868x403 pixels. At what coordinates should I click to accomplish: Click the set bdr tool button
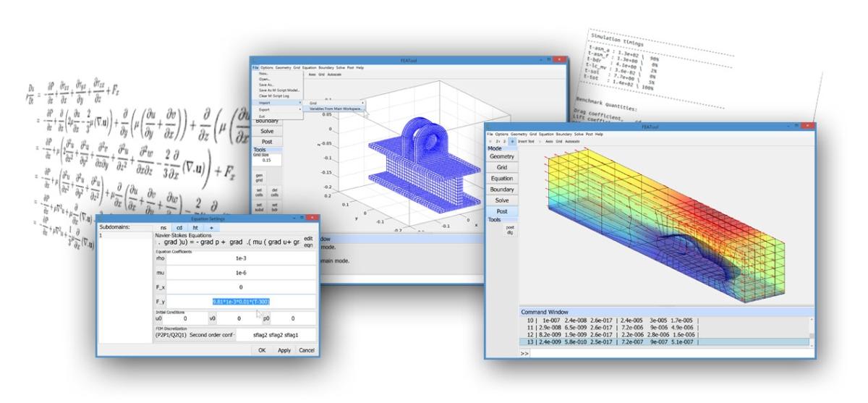pos(275,207)
